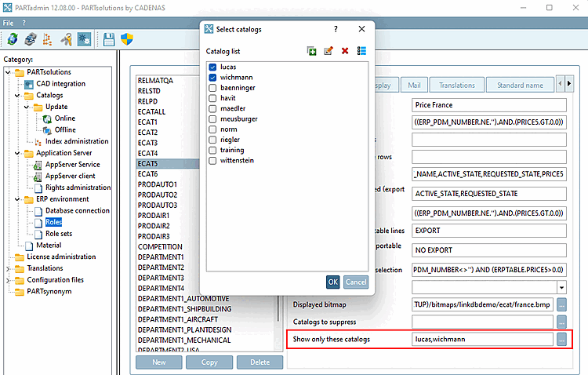Click the globe refresh toolbar icon
Screen dimensions: 588x375
pos(13,39)
